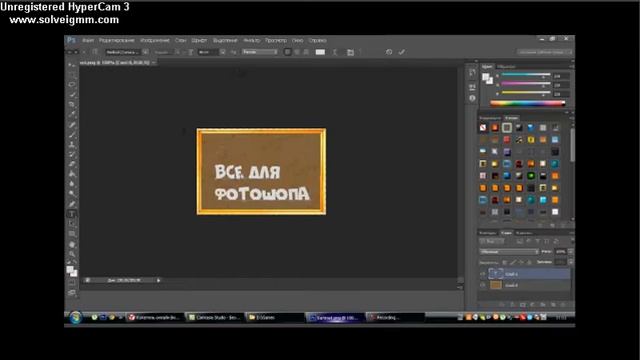The height and width of the screenshot is (360, 640).
Task: Click the color spectrum ramp in Color panel
Action: click(x=527, y=103)
